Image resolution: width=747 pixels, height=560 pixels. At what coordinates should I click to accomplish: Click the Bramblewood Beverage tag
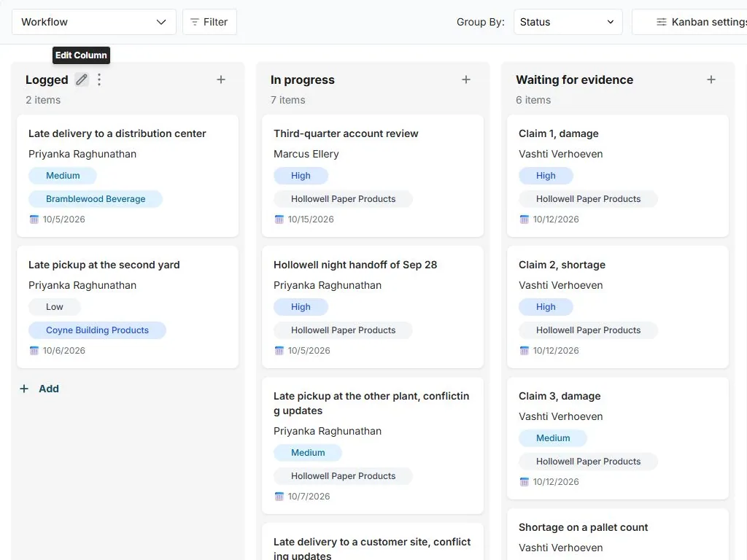[96, 199]
